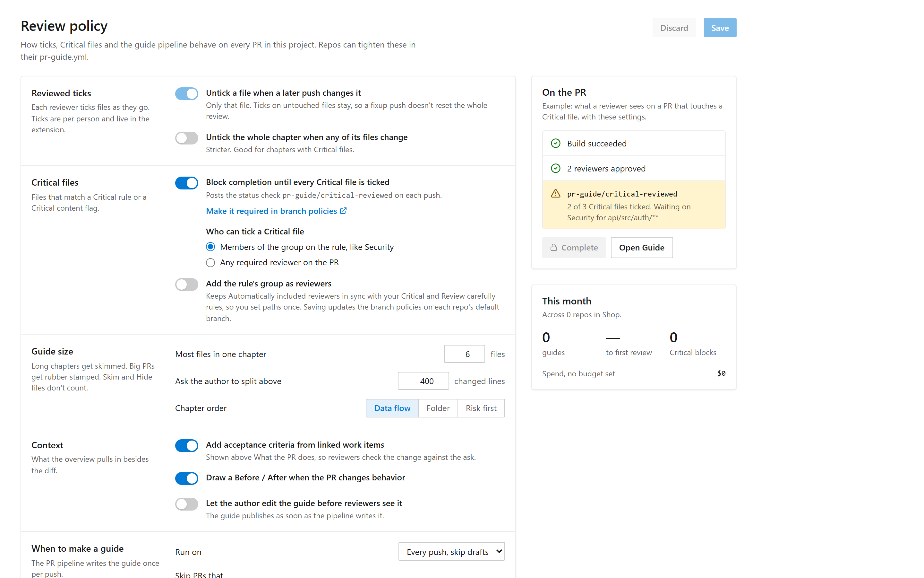This screenshot has width=924, height=578.
Task: Click the Guide size section heading
Action: [52, 351]
